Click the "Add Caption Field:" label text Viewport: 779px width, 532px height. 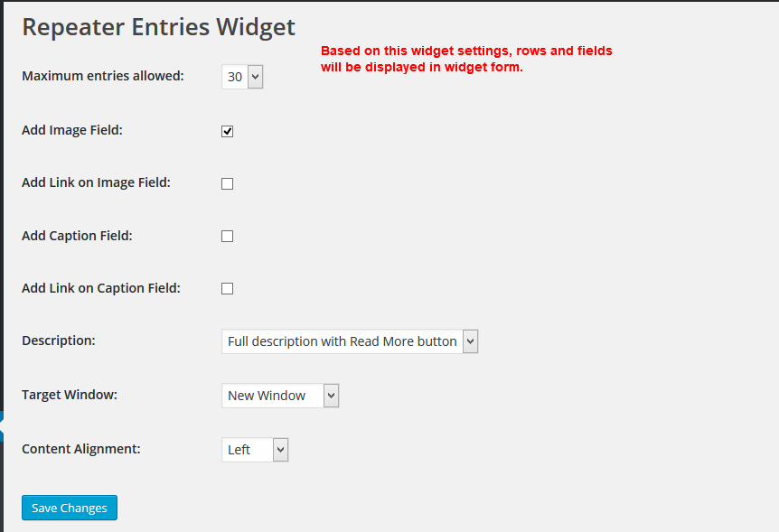77,236
